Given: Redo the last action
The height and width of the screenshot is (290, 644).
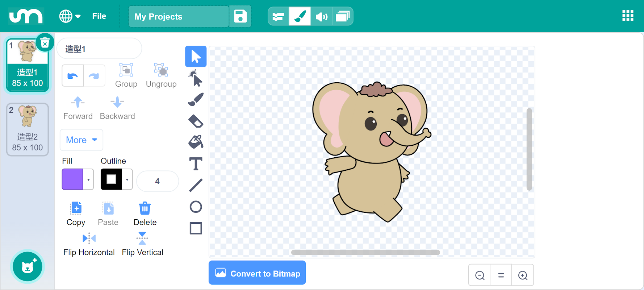Looking at the screenshot, I should (94, 76).
